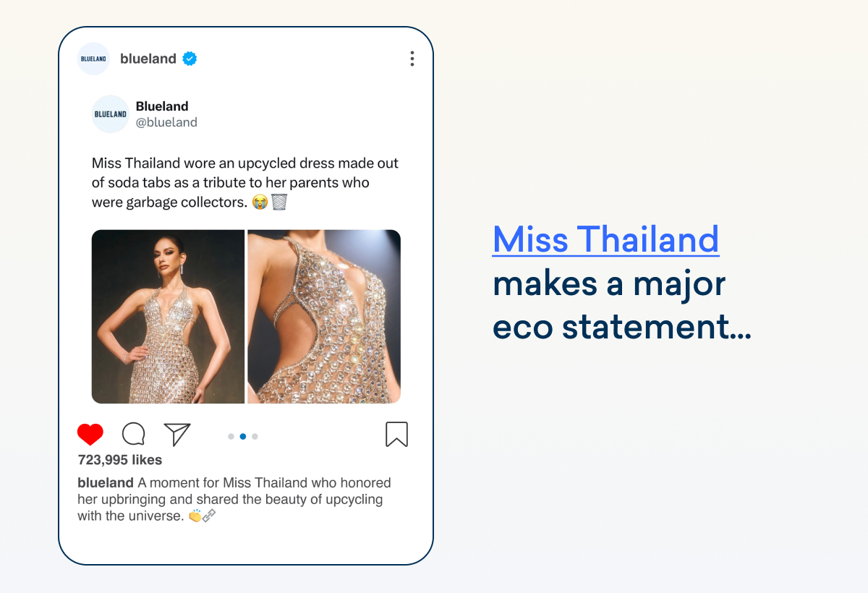Expand post options via the vertical ellipsis

pyautogui.click(x=412, y=59)
